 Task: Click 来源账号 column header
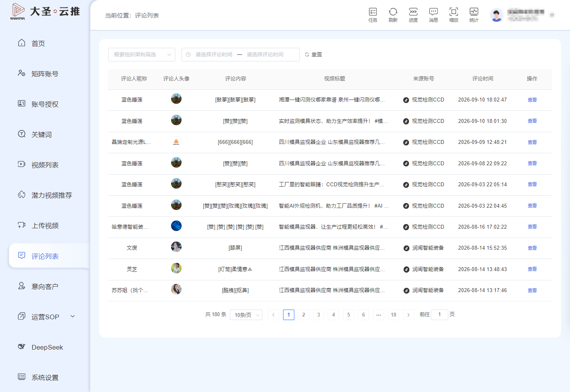(423, 79)
